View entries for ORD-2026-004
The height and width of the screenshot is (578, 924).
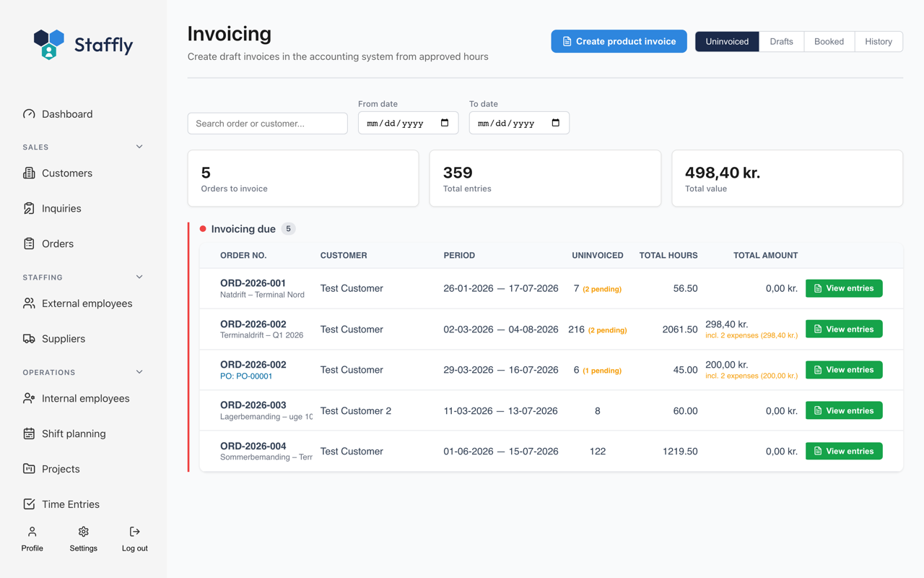click(844, 451)
